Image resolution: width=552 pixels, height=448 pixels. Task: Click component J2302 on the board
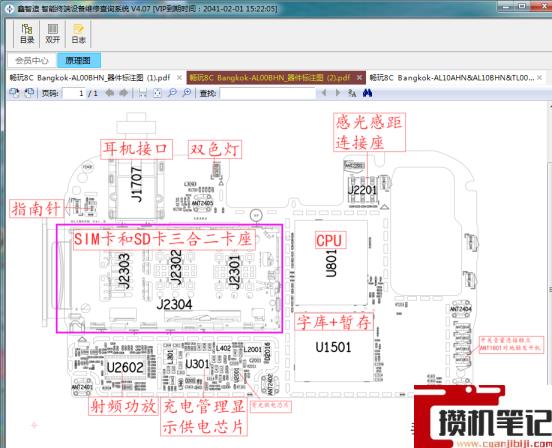click(x=176, y=267)
